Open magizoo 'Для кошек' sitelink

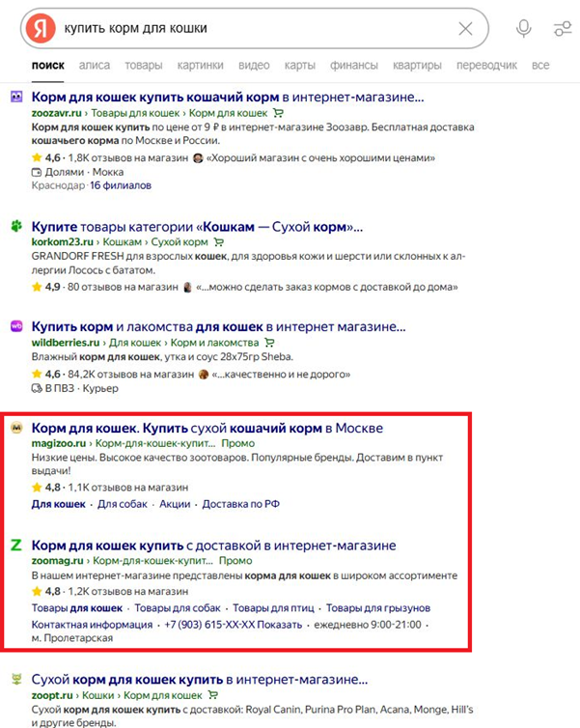[59, 504]
